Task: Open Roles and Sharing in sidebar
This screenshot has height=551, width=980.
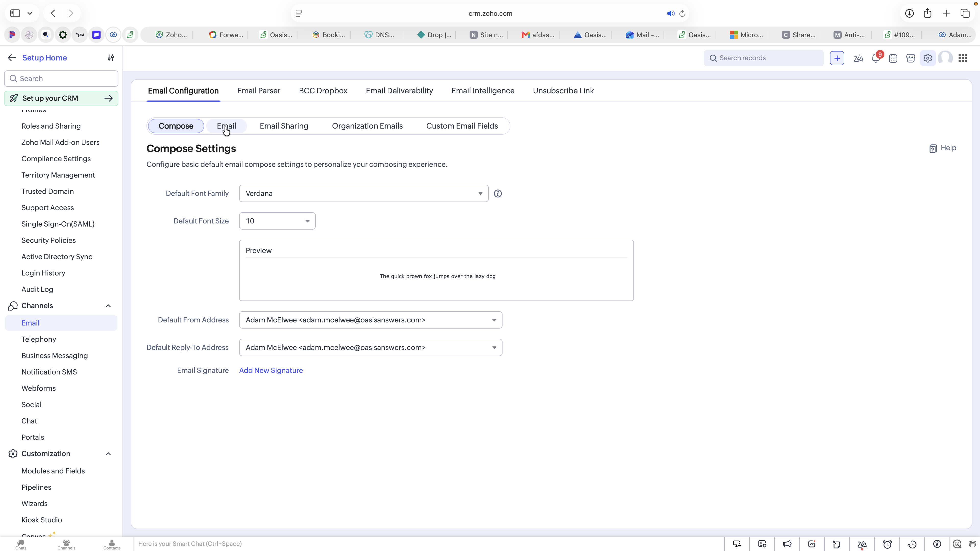Action: (x=51, y=126)
